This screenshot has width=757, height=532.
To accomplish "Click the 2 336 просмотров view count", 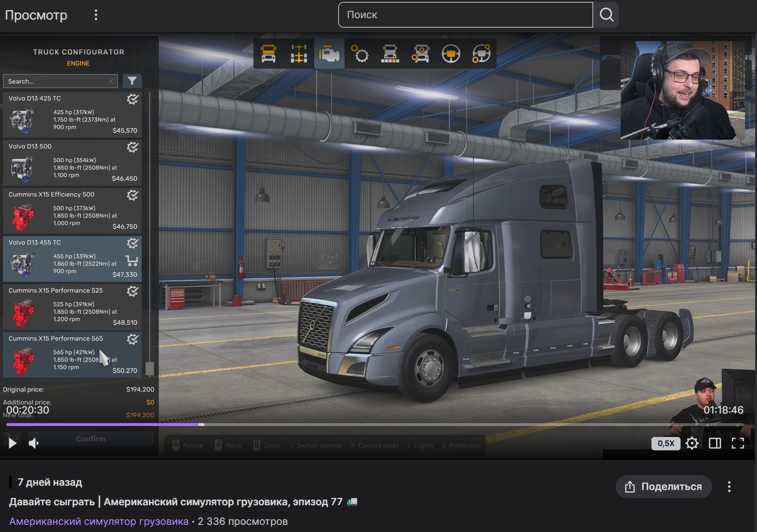I will [243, 521].
